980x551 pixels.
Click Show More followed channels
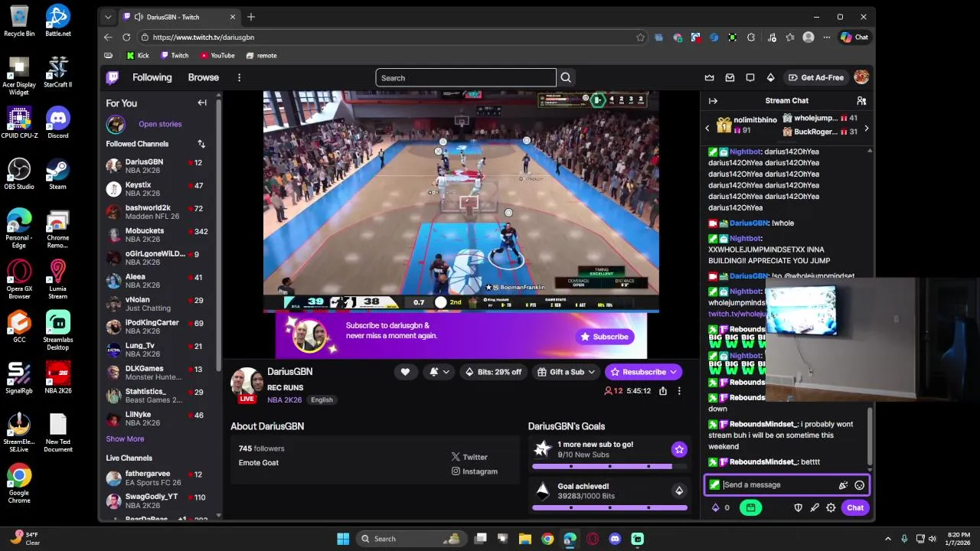click(125, 439)
